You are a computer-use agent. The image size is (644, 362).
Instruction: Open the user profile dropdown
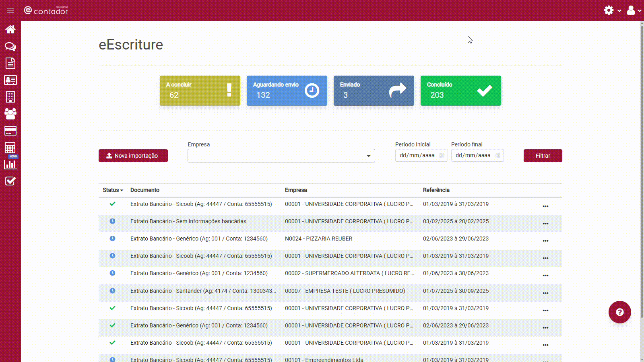[x=634, y=10]
